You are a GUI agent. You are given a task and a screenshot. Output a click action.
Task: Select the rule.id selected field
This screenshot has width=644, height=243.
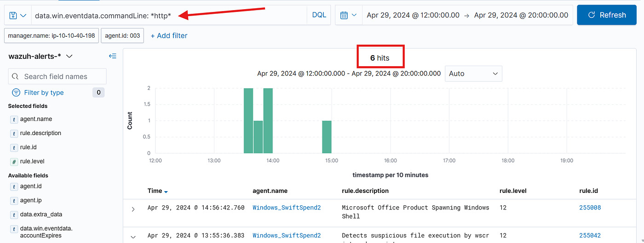28,147
